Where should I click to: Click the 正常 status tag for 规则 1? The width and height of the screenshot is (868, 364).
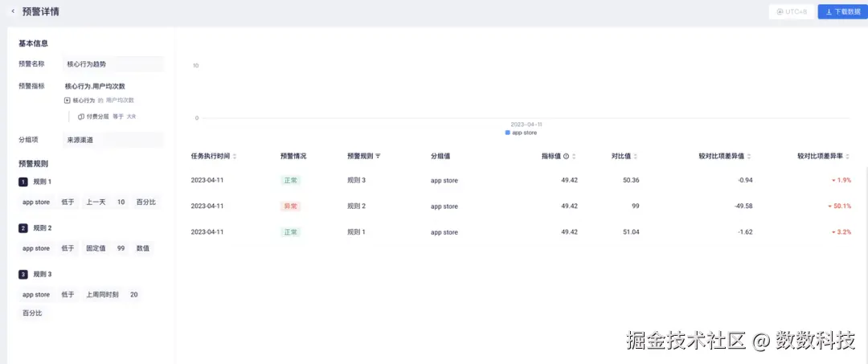[x=290, y=232]
